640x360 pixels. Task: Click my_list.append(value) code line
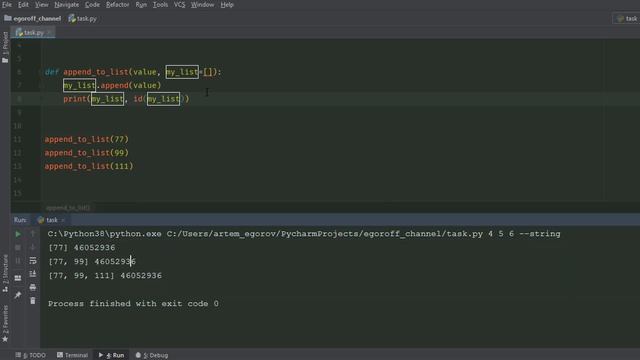point(112,85)
